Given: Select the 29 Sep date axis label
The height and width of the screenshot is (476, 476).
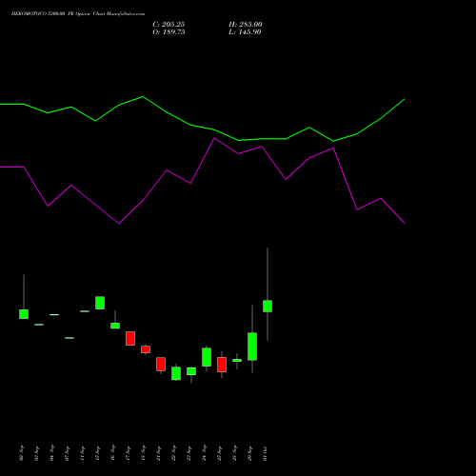Looking at the screenshot, I should (249, 453).
